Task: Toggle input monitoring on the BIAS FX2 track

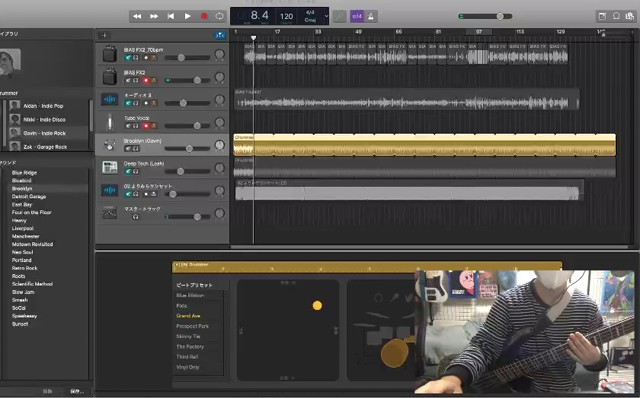Action: pyautogui.click(x=154, y=80)
